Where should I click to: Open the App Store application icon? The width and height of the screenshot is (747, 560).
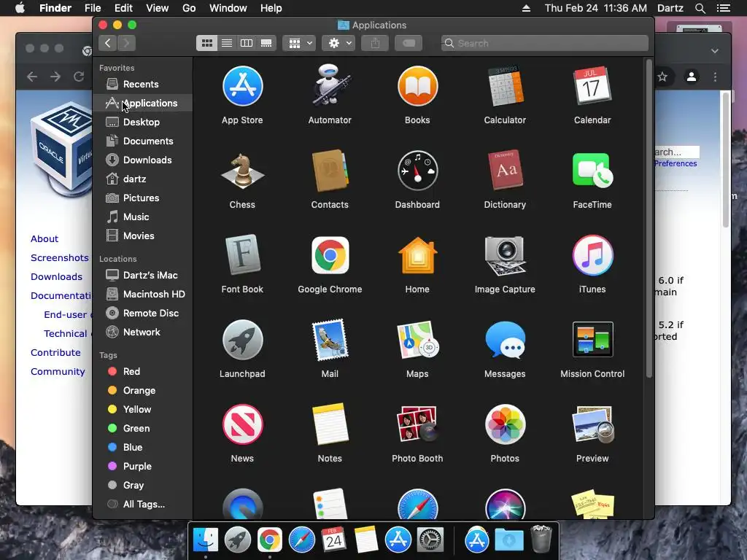[242, 86]
